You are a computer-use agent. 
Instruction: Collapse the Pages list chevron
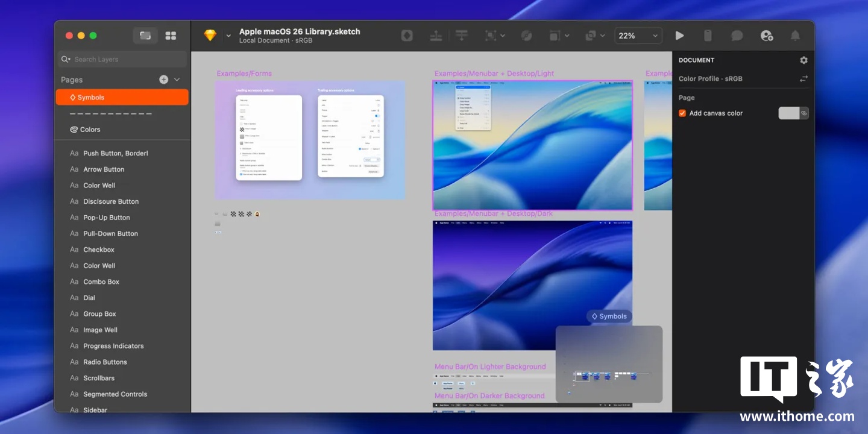pos(177,80)
